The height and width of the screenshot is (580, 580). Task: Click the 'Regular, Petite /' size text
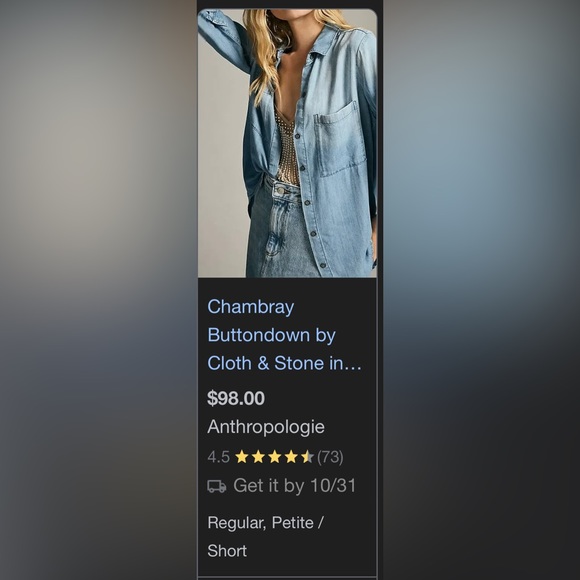(x=266, y=523)
